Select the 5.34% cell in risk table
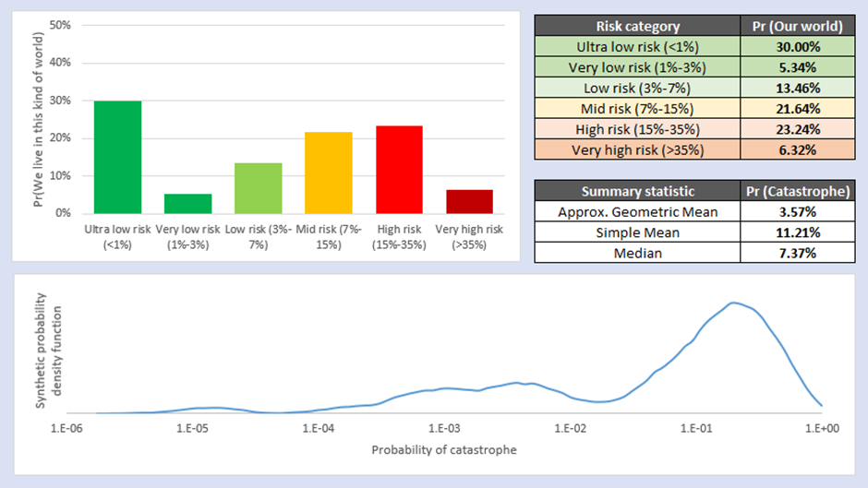This screenshot has height=488, width=868. click(796, 67)
